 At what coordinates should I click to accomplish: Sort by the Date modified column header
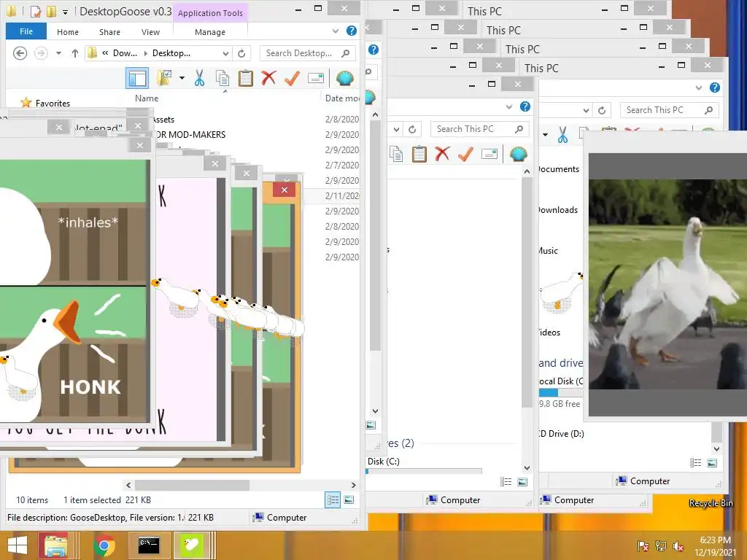pyautogui.click(x=342, y=98)
